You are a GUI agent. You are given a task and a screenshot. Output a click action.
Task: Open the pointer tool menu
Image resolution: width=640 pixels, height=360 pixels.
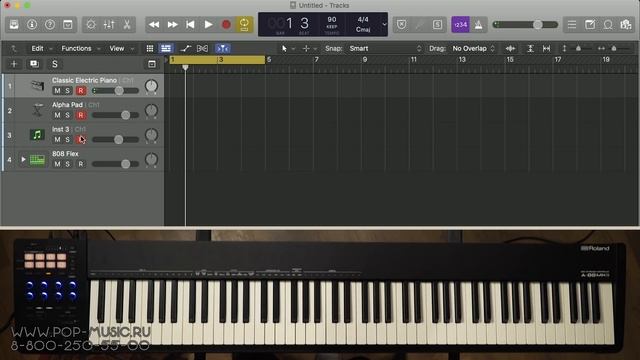(x=287, y=48)
